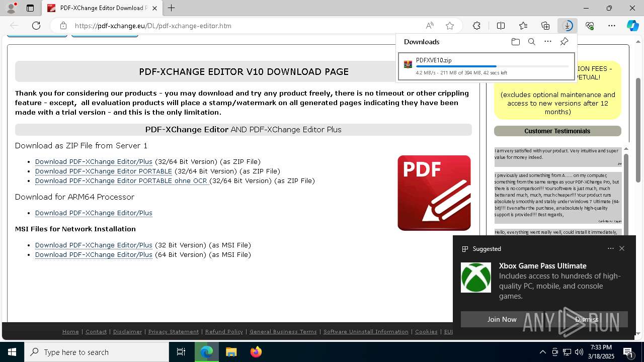Refresh the page with the reload icon
Screen dimensions: 644x362
[x=36, y=26]
